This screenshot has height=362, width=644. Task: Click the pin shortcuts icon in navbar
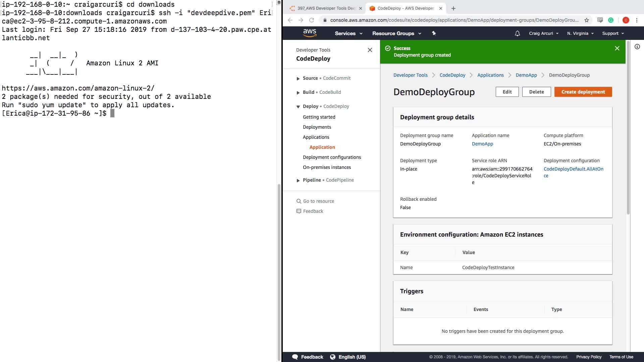[434, 33]
